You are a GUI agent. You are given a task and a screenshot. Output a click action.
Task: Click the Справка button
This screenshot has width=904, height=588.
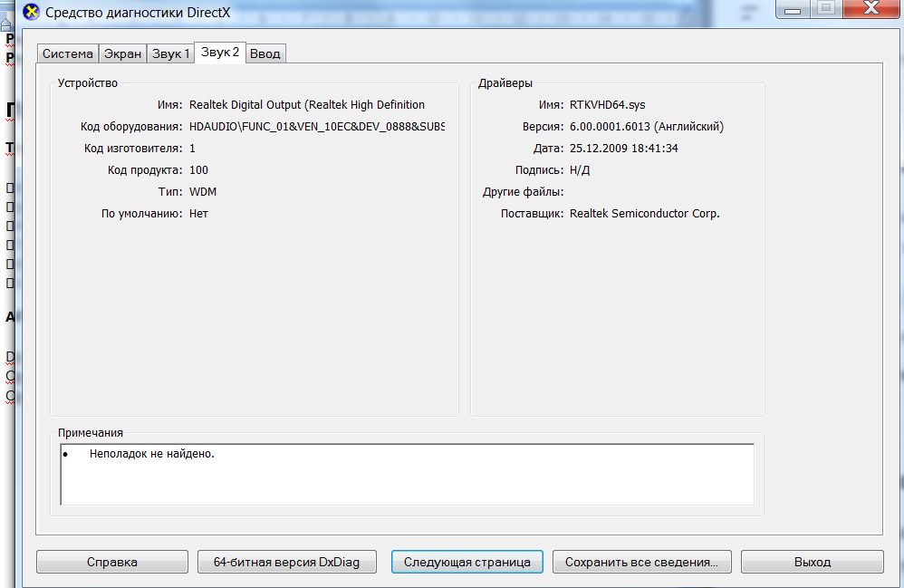pyautogui.click(x=112, y=562)
